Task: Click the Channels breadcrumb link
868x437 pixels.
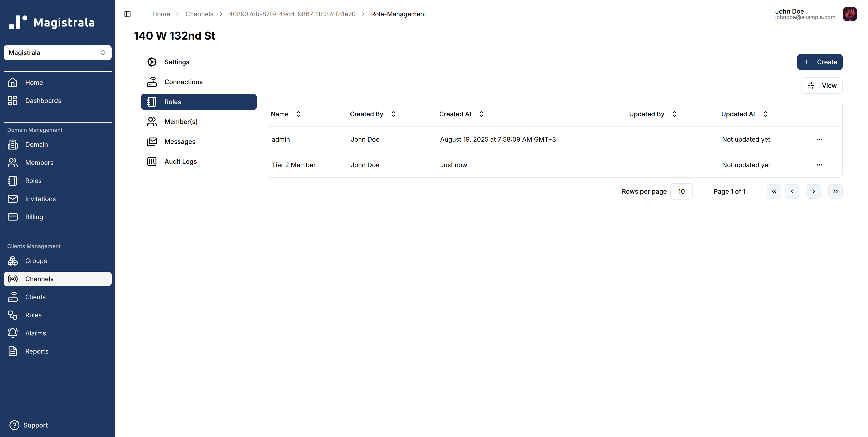Action: [199, 14]
